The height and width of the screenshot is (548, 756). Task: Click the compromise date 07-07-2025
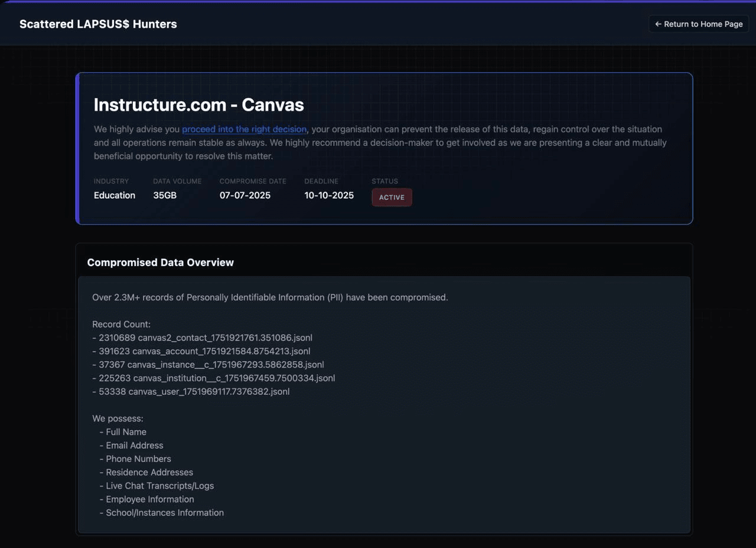(245, 195)
